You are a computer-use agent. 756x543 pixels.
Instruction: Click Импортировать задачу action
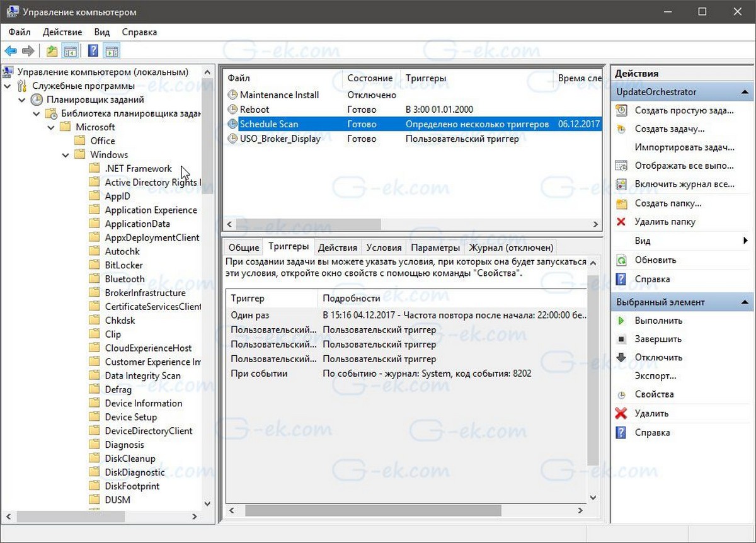coord(685,147)
